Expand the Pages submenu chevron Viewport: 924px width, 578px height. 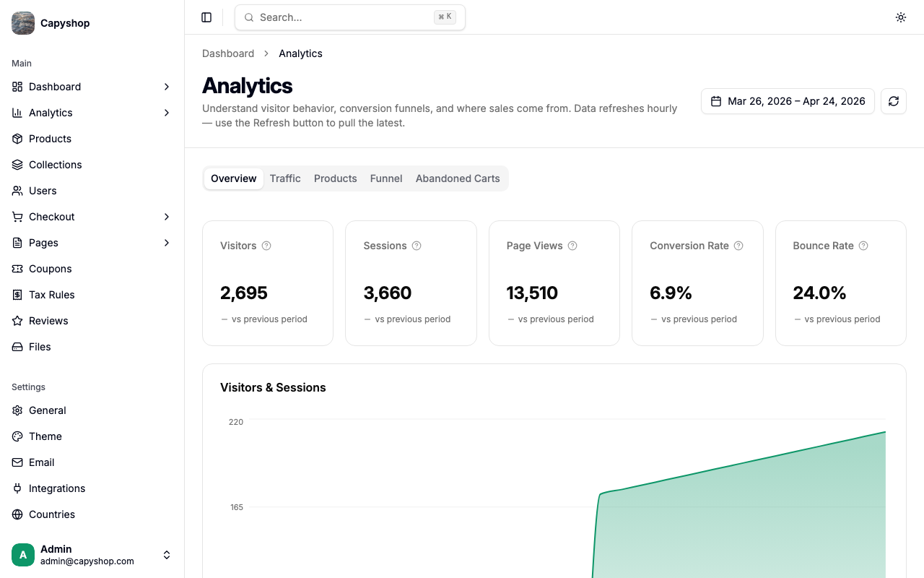pos(167,243)
